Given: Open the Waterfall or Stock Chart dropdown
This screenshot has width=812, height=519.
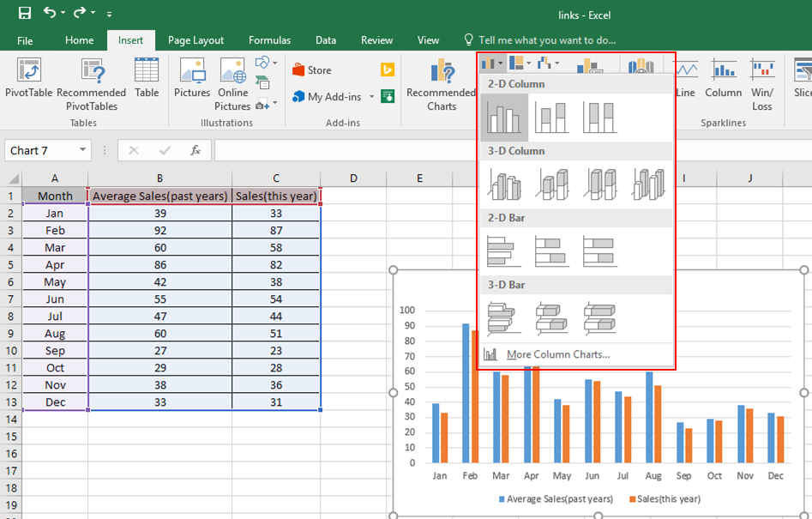Looking at the screenshot, I should [548, 63].
